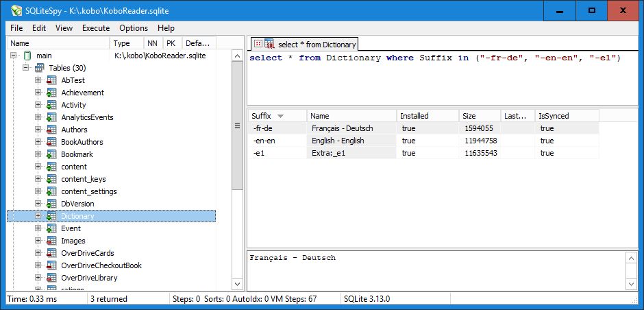The width and height of the screenshot is (644, 310).
Task: Click the content_settings table icon
Action: [51, 191]
